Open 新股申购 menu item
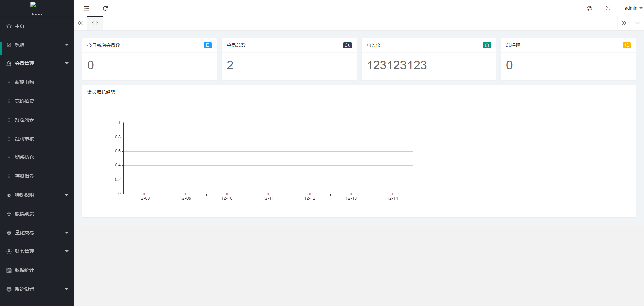The image size is (644, 306). (x=24, y=82)
